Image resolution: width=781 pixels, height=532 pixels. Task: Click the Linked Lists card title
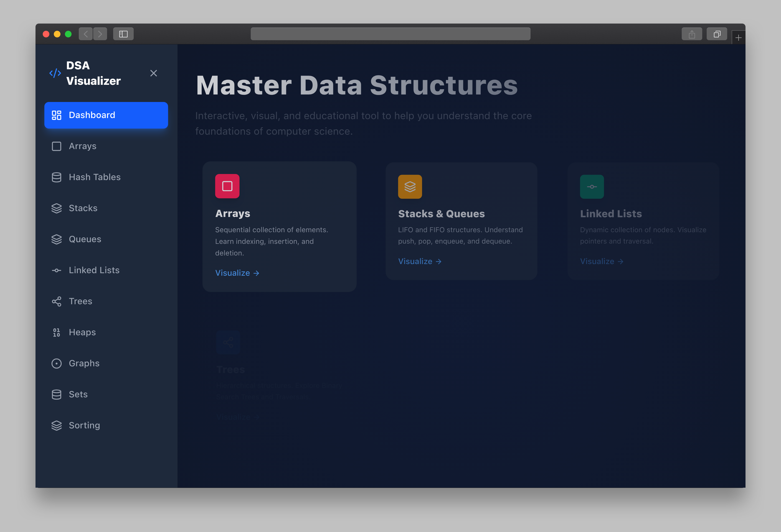click(611, 214)
